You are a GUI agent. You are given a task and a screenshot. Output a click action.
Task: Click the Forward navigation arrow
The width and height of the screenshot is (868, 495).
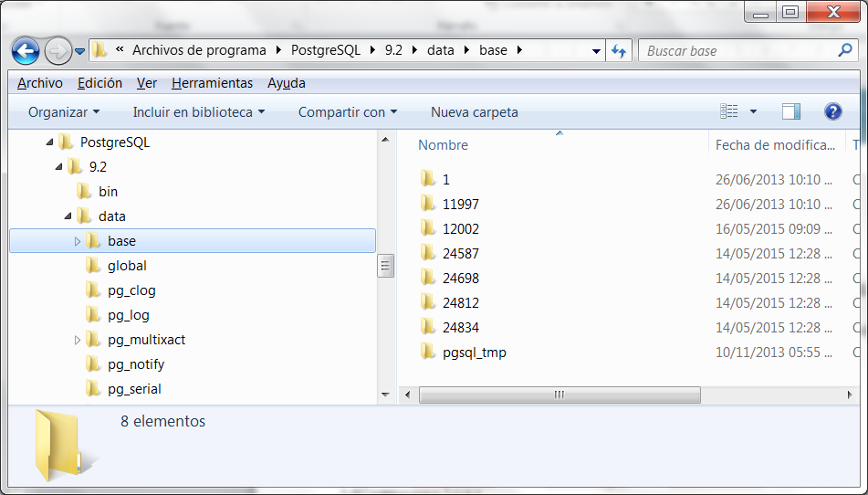[x=58, y=50]
